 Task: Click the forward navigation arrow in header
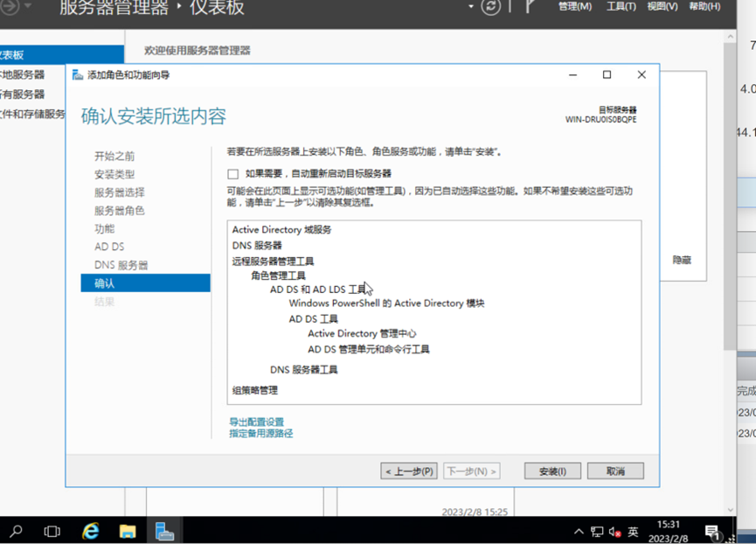10,6
